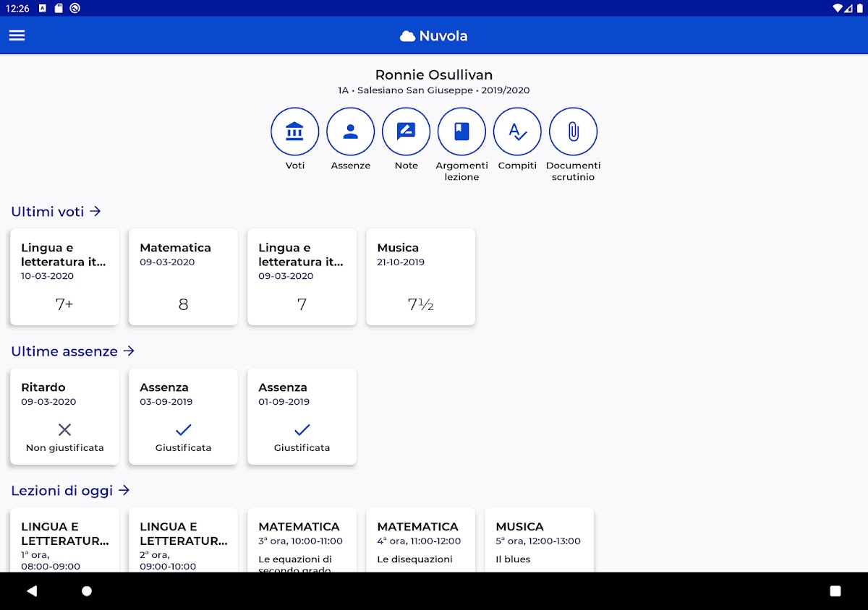Select the unjustified Ritardo 09-03-2020 card

point(64,416)
